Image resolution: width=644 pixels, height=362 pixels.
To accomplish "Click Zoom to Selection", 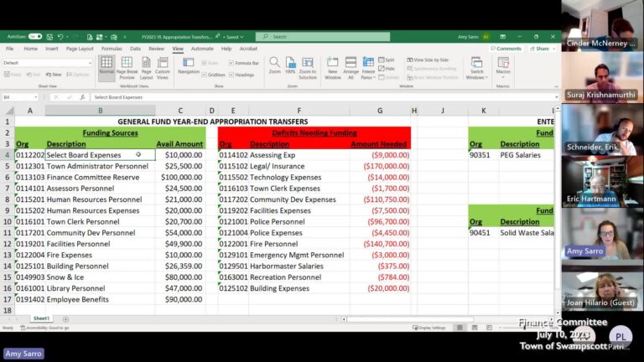I will (307, 67).
